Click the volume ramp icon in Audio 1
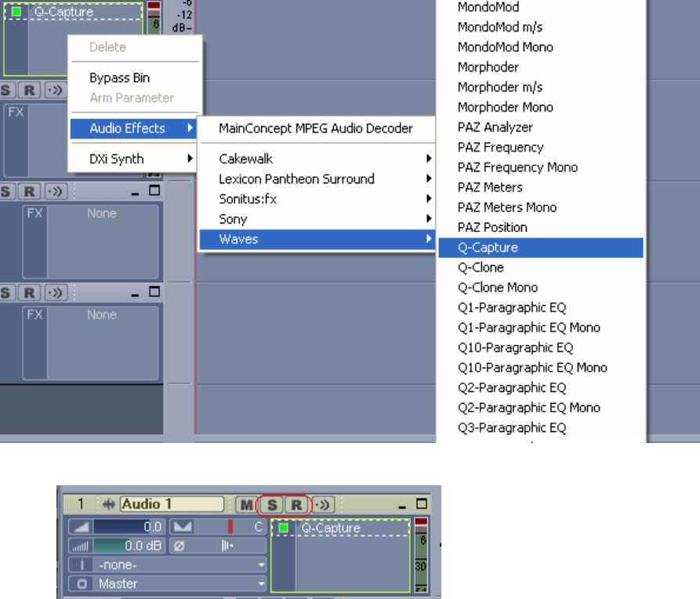Image resolution: width=700 pixels, height=599 pixels. [81, 527]
